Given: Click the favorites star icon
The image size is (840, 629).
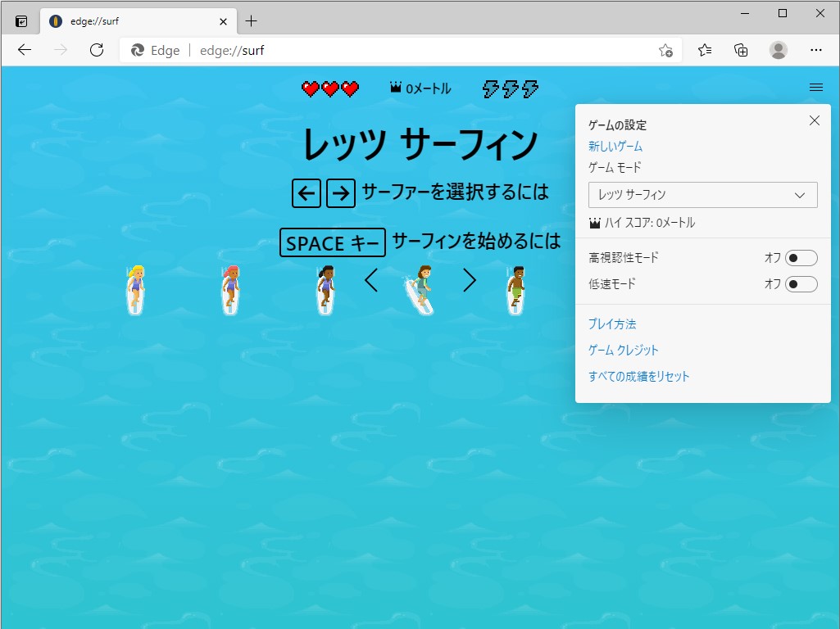Looking at the screenshot, I should [x=667, y=50].
